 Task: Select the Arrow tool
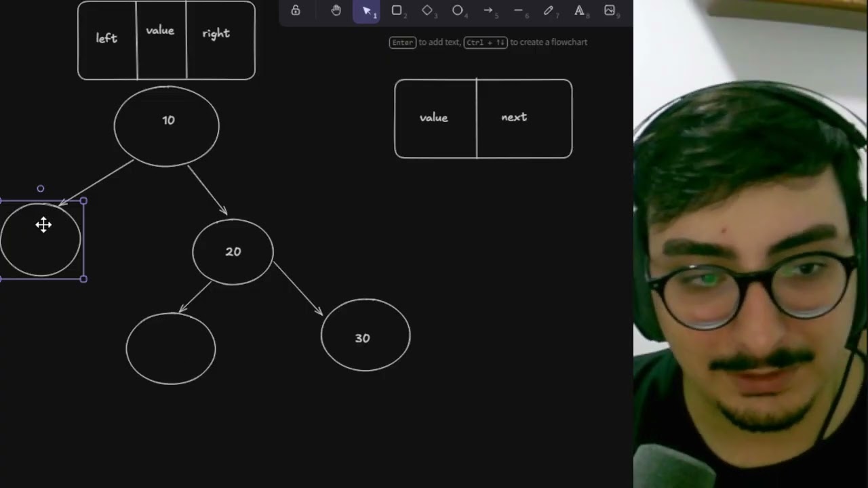click(488, 10)
